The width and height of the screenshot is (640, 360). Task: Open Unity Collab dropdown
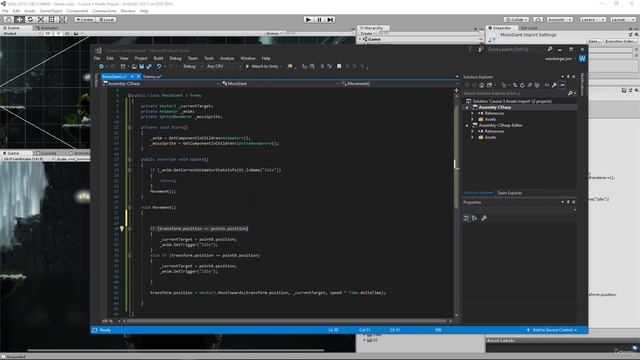pos(516,19)
